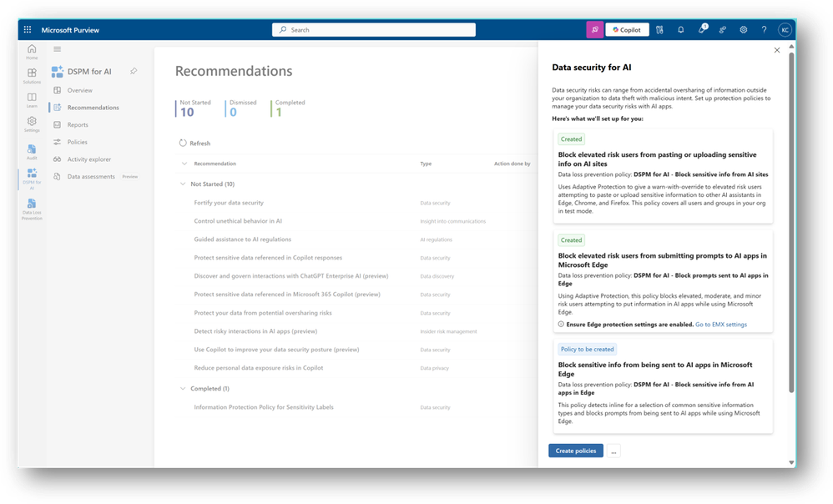Open the help question mark icon
The width and height of the screenshot is (833, 504).
pyautogui.click(x=764, y=30)
